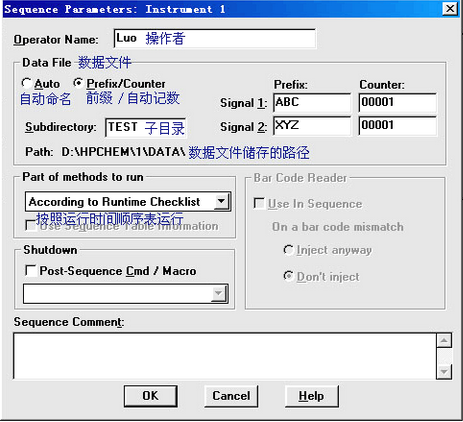Toggle Use Sequence Table Information checkbox
463x422 pixels.
coord(31,226)
